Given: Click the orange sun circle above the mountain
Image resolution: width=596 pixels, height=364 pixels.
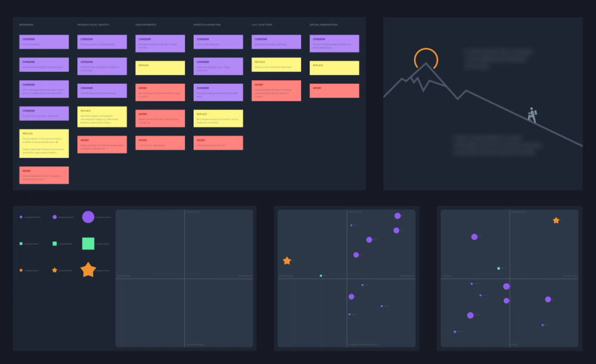Looking at the screenshot, I should click(426, 59).
